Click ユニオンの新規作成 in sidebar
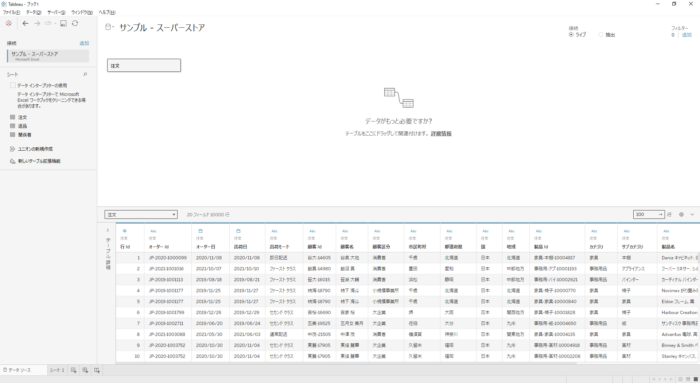The height and width of the screenshot is (383, 700). [x=35, y=149]
